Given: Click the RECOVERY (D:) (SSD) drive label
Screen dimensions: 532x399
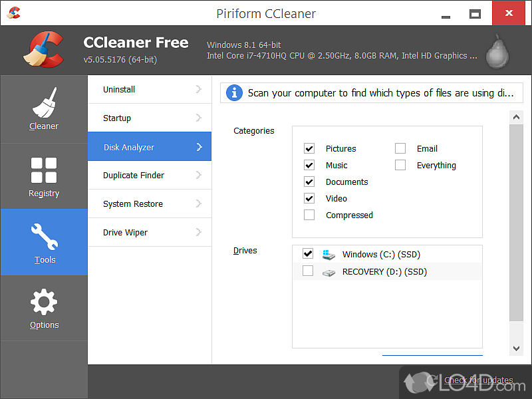Looking at the screenshot, I should click(385, 272).
